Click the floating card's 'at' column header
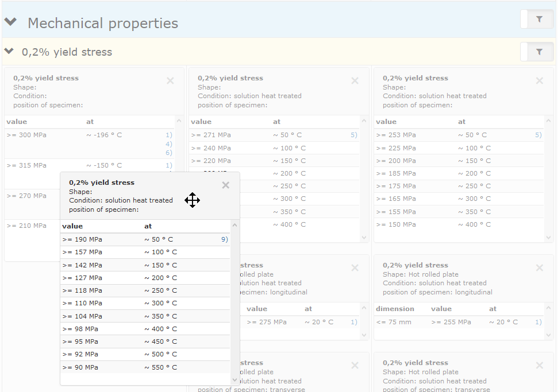The width and height of the screenshot is (558, 392). click(x=148, y=226)
